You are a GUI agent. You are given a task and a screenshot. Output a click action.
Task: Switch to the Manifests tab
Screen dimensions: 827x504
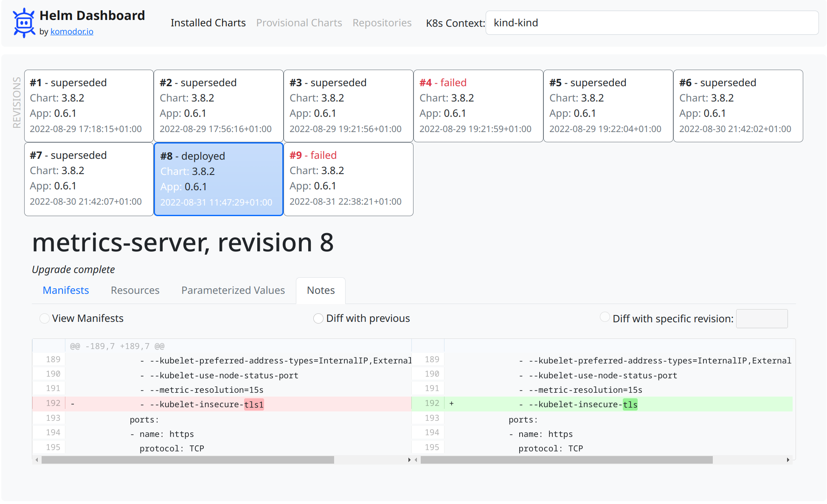tap(66, 290)
